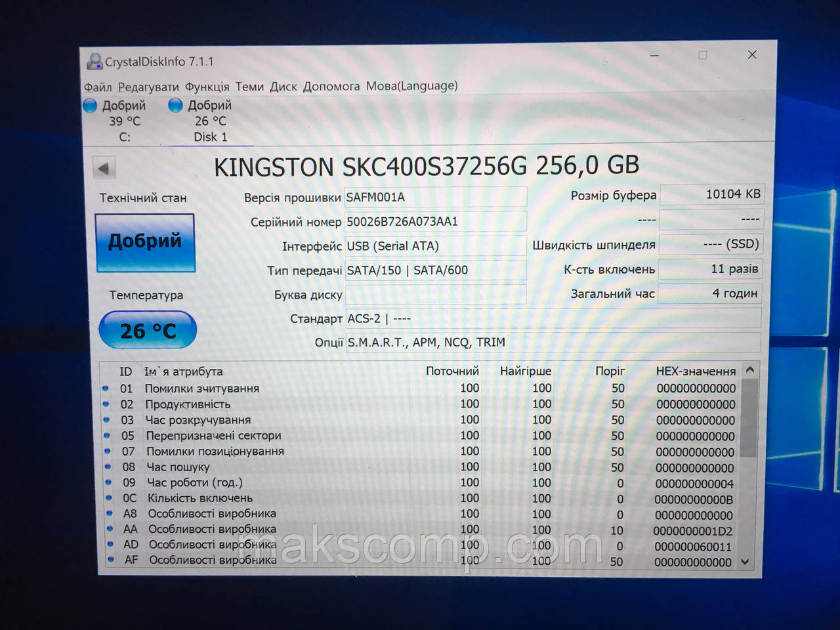Click the attribute list scrollbar thumb

(749, 417)
